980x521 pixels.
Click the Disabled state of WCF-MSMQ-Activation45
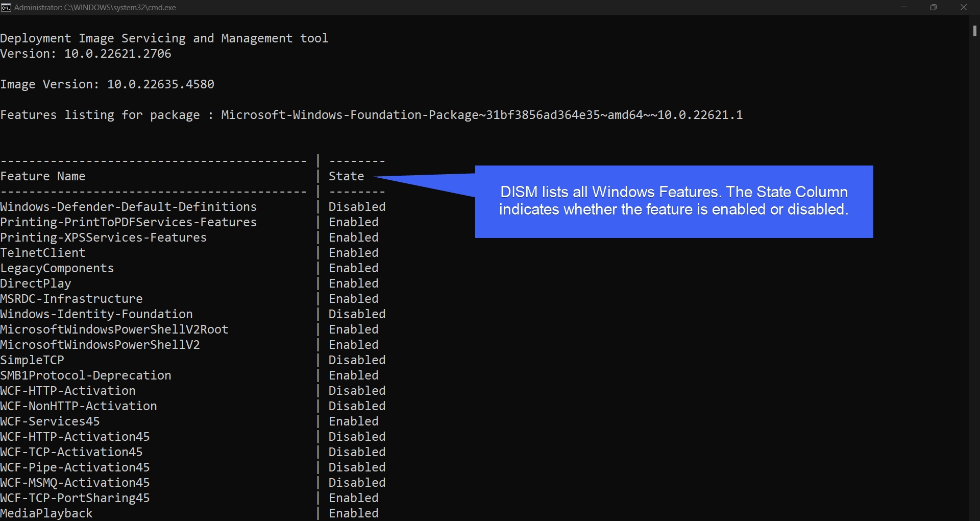pos(357,483)
